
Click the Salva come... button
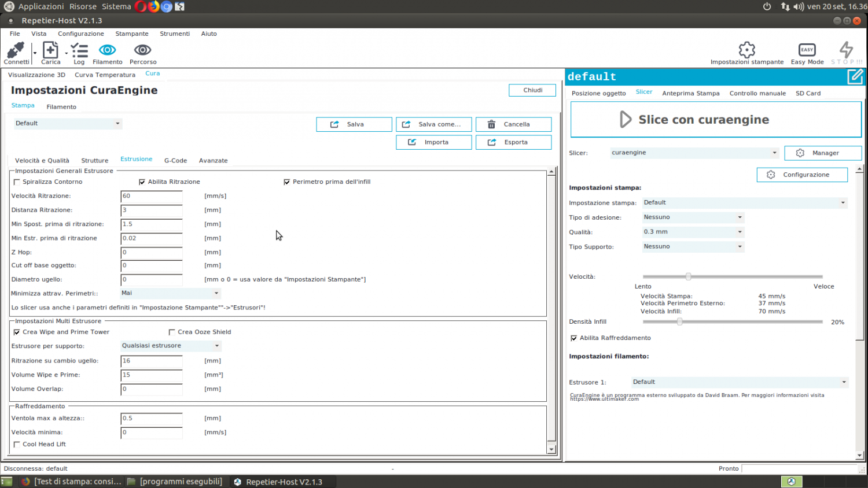pyautogui.click(x=433, y=124)
